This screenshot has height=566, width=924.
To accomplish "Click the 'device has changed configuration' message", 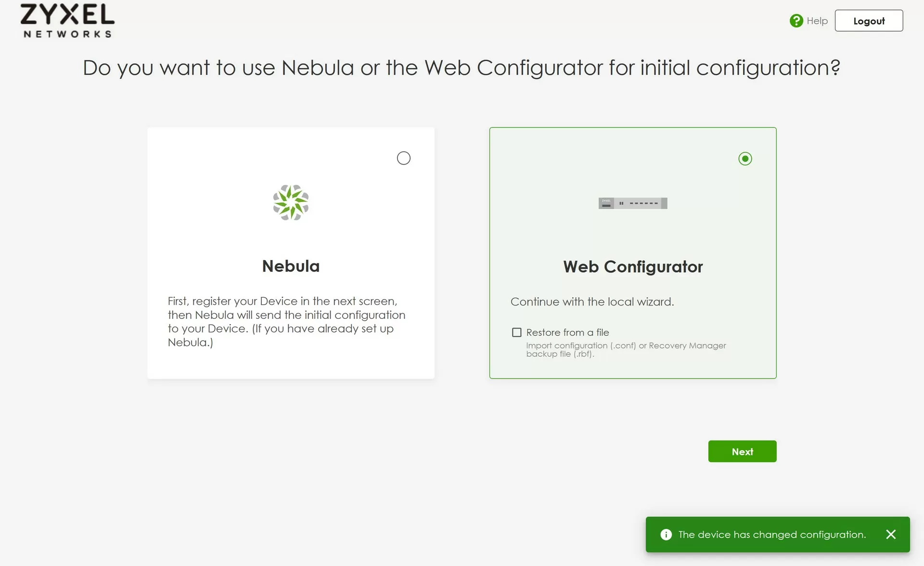I will [x=772, y=535].
